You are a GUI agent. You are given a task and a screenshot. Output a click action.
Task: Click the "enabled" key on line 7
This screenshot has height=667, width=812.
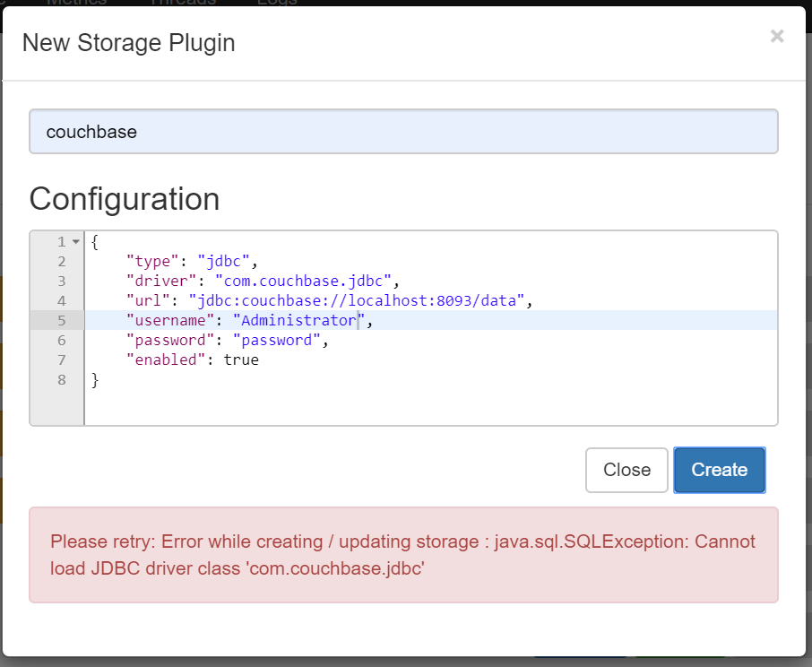166,359
